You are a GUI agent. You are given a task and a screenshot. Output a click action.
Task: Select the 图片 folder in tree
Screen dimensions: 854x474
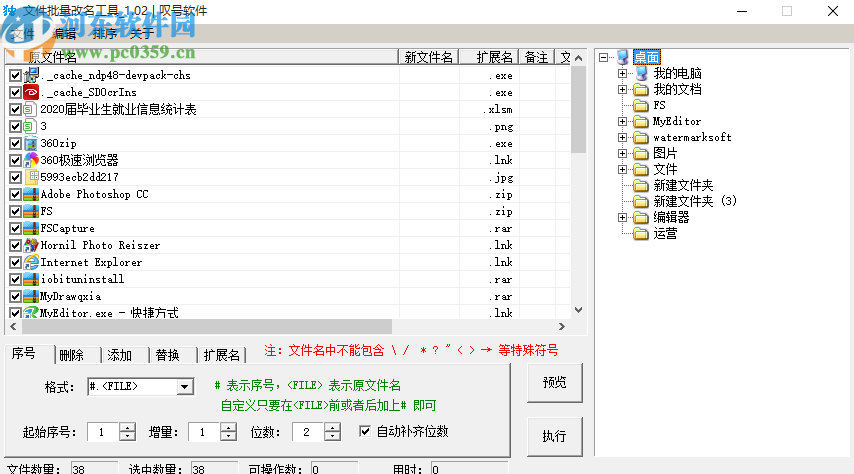click(x=665, y=154)
